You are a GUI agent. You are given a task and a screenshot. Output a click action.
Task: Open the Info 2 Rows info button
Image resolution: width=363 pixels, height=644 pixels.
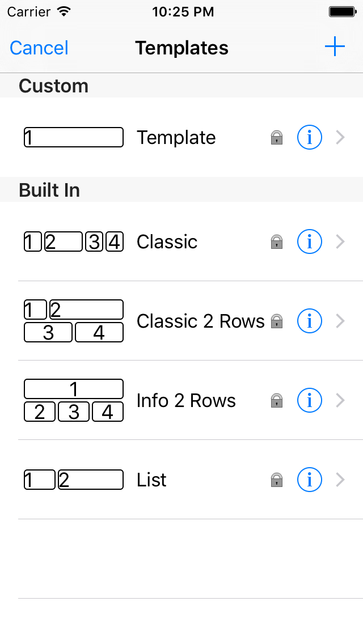pyautogui.click(x=310, y=401)
